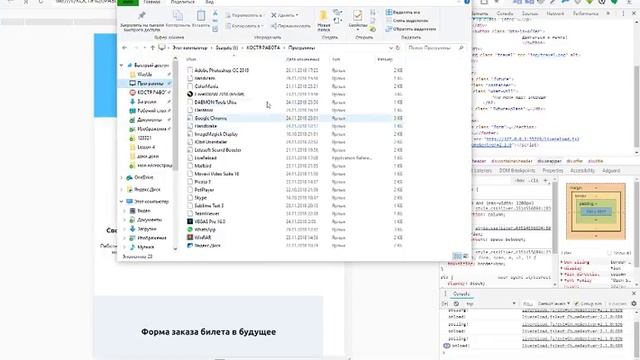Click the details view icon in Explorer status bar
This screenshot has width=640, height=360.
(x=457, y=256)
